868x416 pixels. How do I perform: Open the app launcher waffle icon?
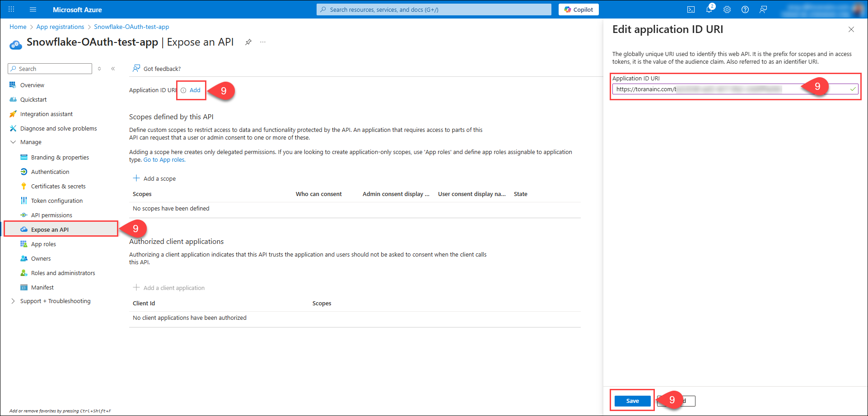coord(11,9)
